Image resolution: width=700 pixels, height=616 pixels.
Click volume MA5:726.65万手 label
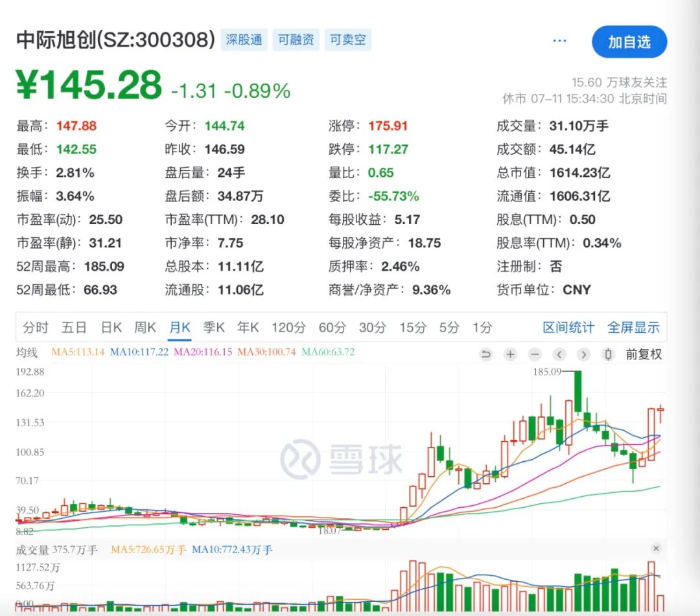[x=148, y=550]
